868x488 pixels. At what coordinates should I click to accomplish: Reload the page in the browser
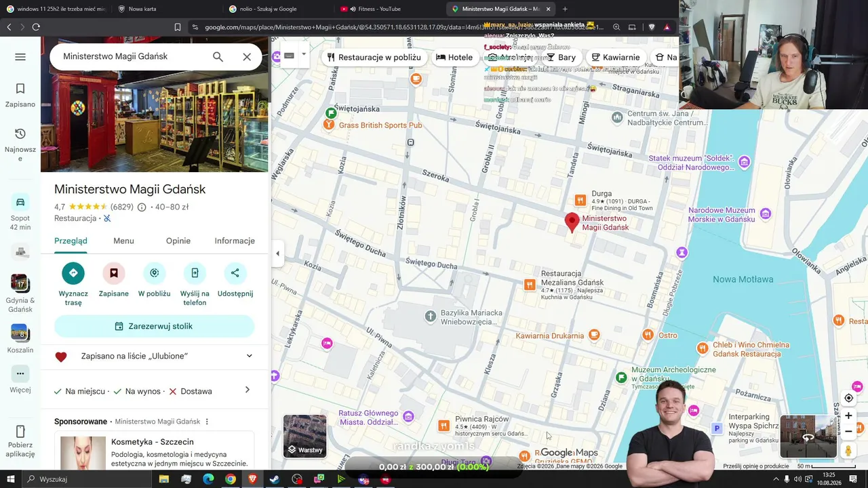(x=36, y=27)
